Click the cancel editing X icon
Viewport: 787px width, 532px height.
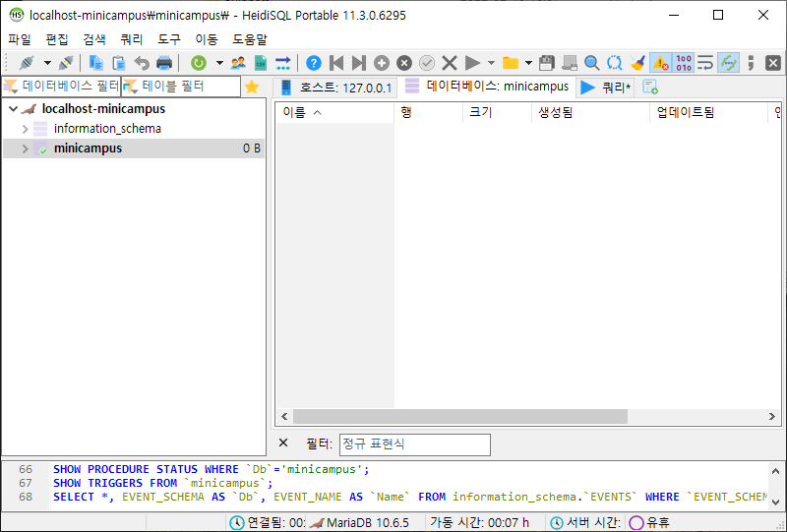(x=450, y=63)
